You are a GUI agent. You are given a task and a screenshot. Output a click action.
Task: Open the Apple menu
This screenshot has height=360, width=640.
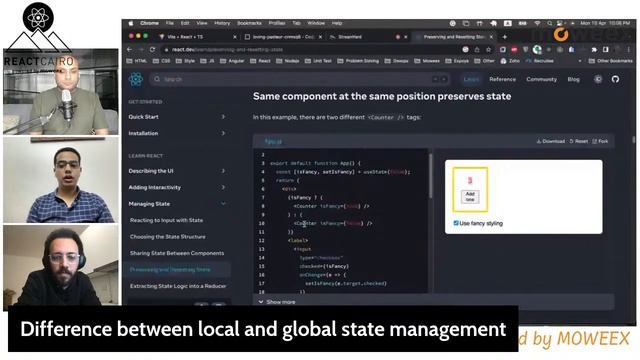coord(131,23)
